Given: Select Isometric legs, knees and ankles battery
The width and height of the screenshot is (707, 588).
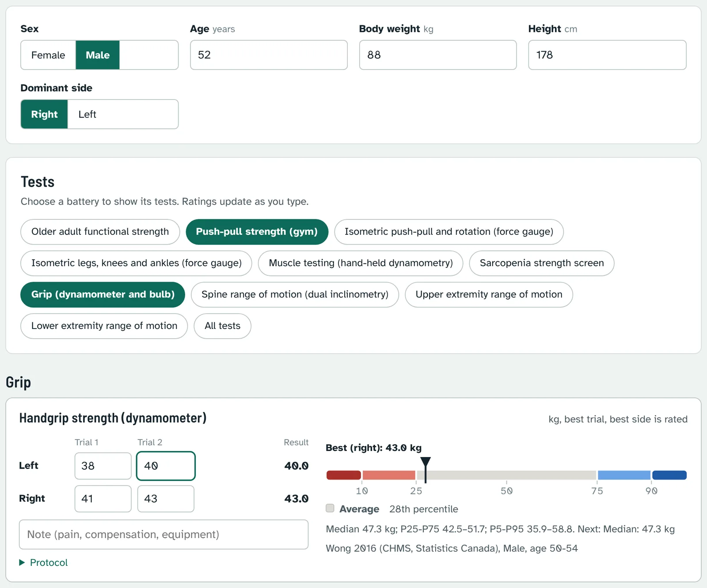Looking at the screenshot, I should click(136, 263).
